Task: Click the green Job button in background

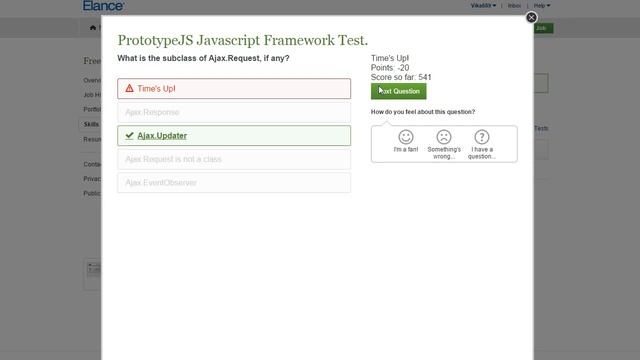Action: click(x=543, y=28)
